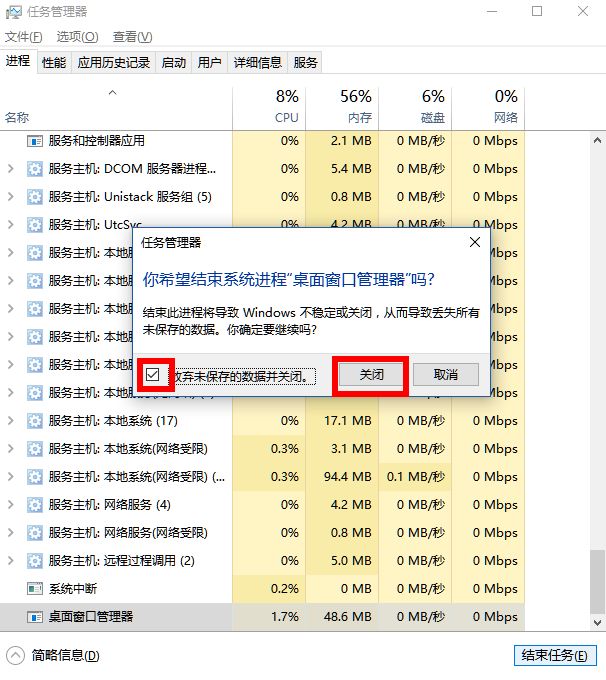The width and height of the screenshot is (606, 680).
Task: Click the 服务和控制器应用 process icon
Action: (35, 141)
